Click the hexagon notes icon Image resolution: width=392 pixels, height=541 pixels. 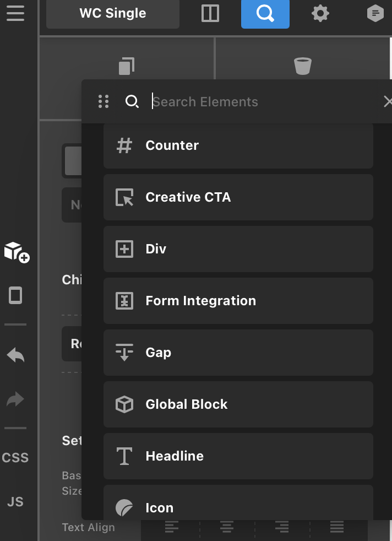pyautogui.click(x=375, y=13)
